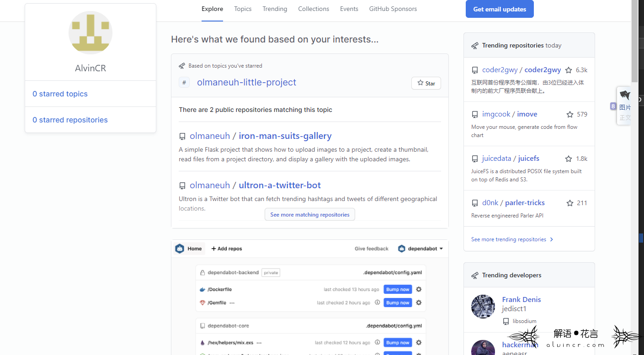Click Bump now for /hex/helpers/mix.exs
The image size is (644, 355).
[x=398, y=343]
